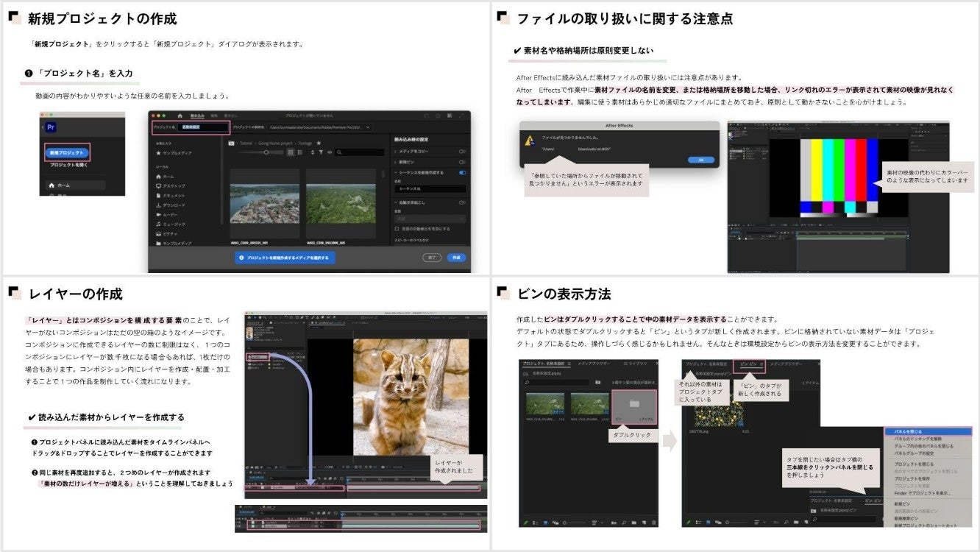This screenshot has height=552, width=980.
Task: Expand the メディアをコピー section
Action: click(x=397, y=152)
